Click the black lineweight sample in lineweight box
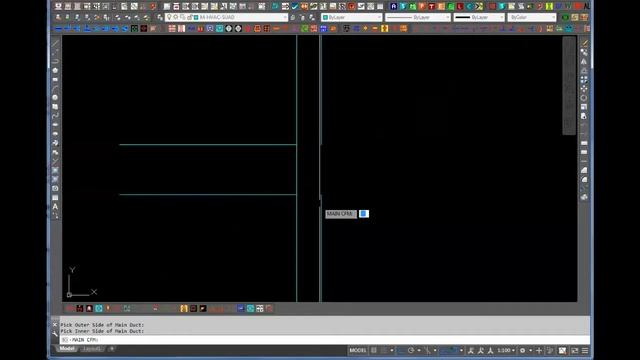 462,17
